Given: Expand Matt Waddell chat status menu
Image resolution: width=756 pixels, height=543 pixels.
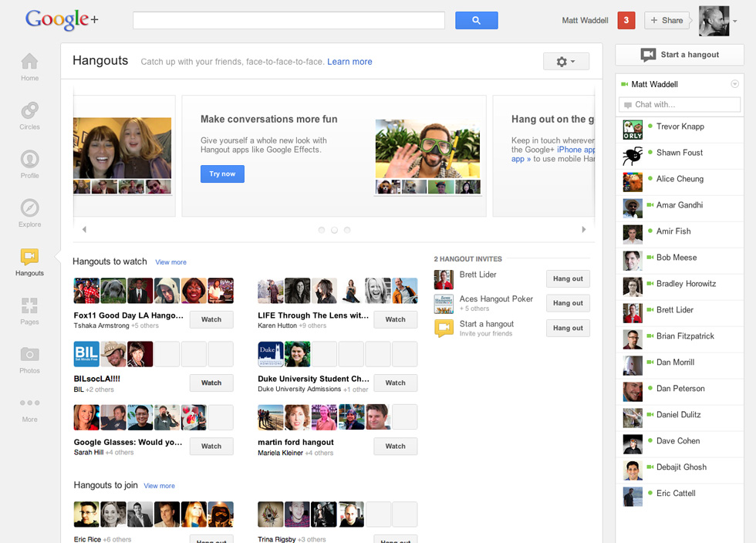Looking at the screenshot, I should [x=734, y=84].
